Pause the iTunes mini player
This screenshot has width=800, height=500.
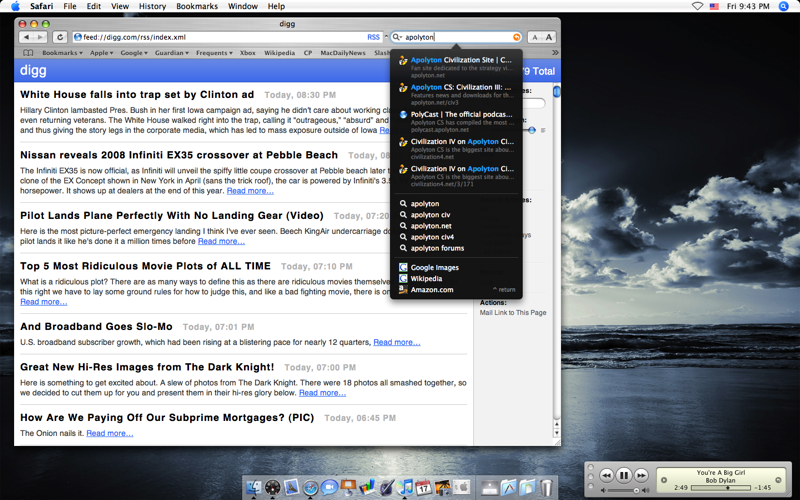pos(624,476)
